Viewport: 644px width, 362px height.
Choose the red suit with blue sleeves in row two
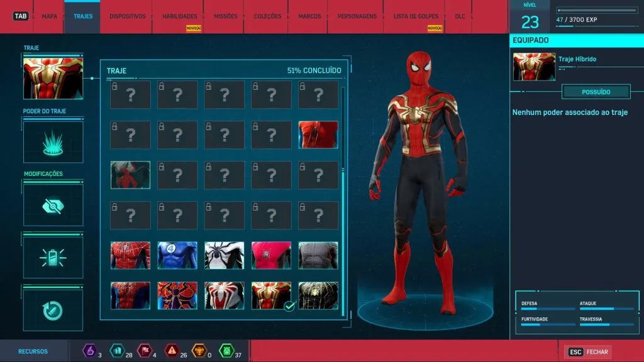click(x=318, y=134)
